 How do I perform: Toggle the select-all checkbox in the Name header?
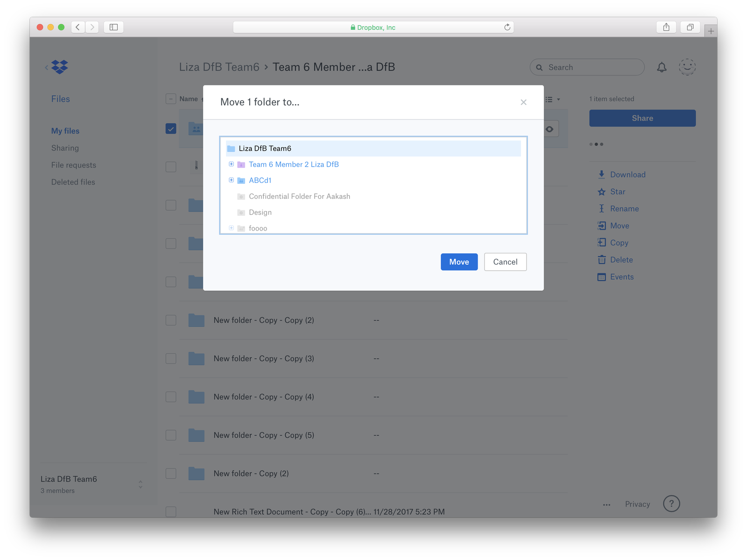(171, 98)
